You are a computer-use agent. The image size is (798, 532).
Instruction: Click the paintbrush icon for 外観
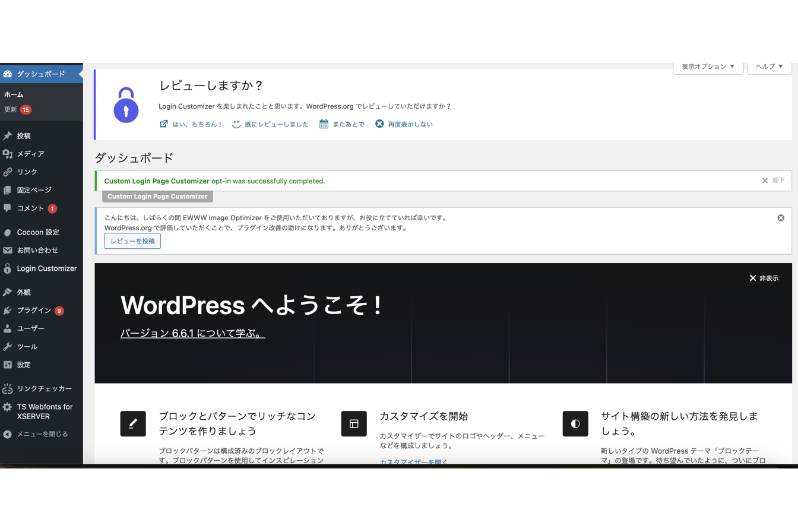(8, 292)
